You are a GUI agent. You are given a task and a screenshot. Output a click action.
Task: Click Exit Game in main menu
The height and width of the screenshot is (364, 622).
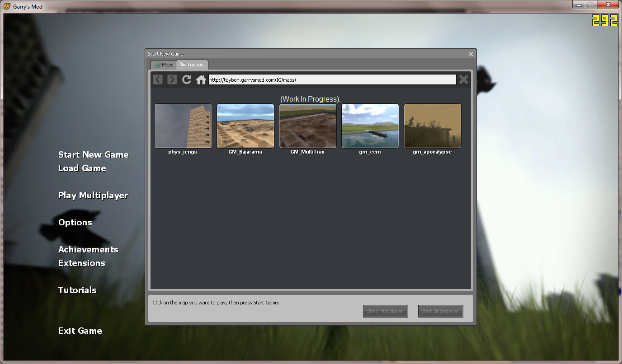click(x=80, y=331)
